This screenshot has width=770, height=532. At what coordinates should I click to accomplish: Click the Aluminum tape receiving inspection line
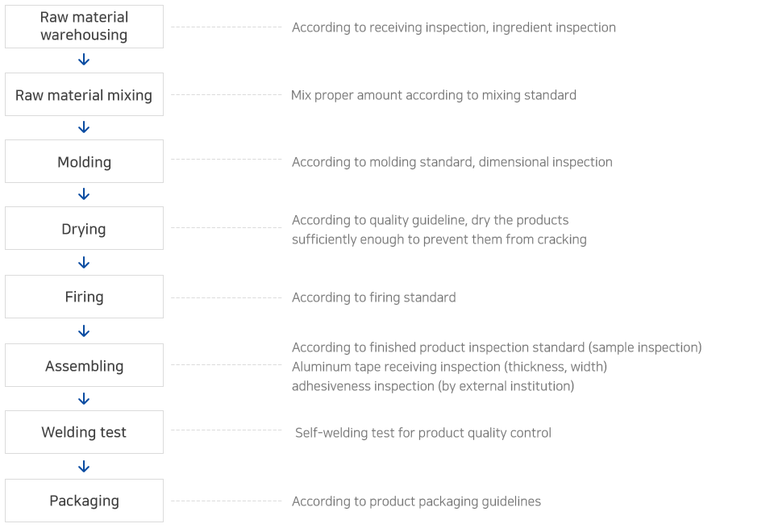click(449, 367)
